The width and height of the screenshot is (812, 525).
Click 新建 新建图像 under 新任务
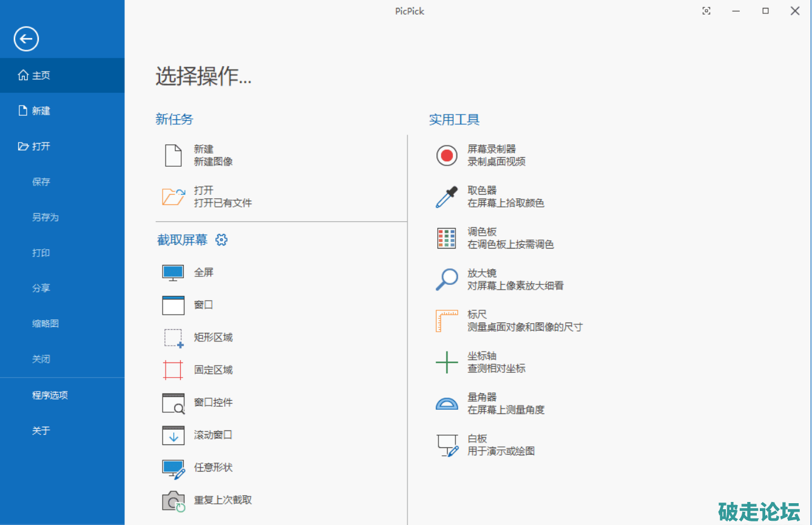(213, 155)
